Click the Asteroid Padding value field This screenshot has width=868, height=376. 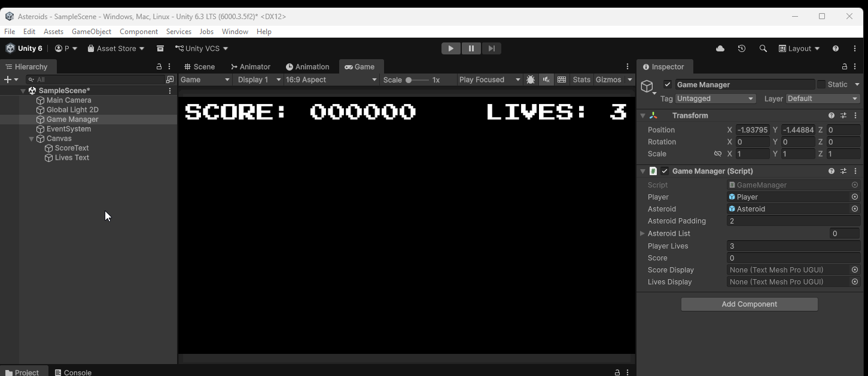pos(794,221)
